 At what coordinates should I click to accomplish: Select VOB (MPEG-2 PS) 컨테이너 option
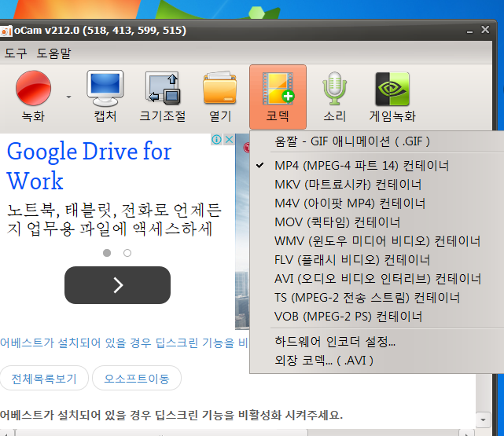point(377,317)
